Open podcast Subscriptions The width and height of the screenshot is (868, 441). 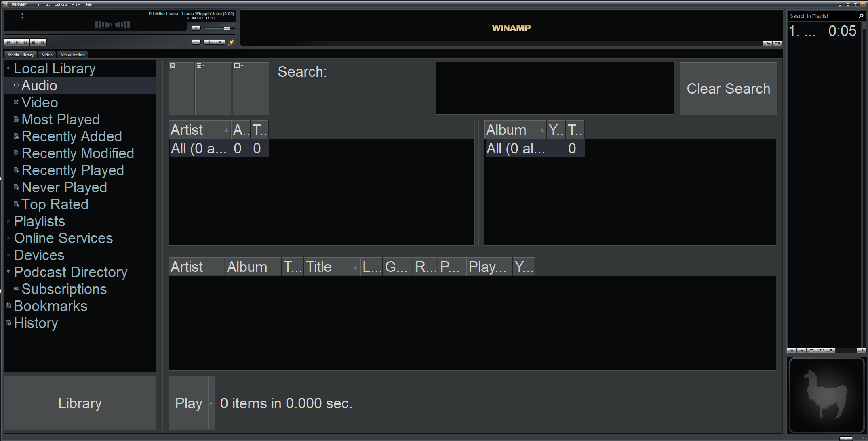64,289
